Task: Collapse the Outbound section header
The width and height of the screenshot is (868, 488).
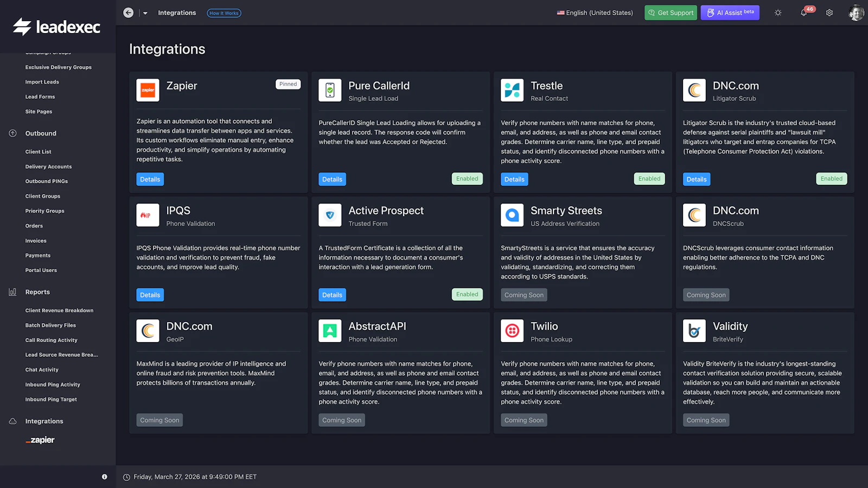Action: pyautogui.click(x=41, y=133)
